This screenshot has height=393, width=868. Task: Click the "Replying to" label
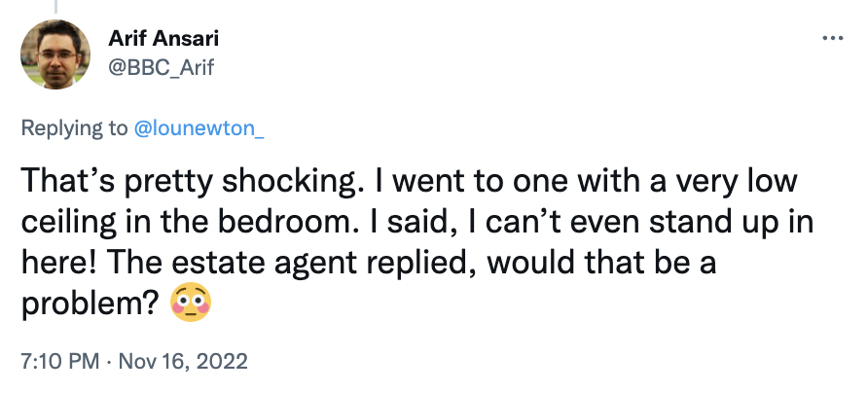coord(74,127)
